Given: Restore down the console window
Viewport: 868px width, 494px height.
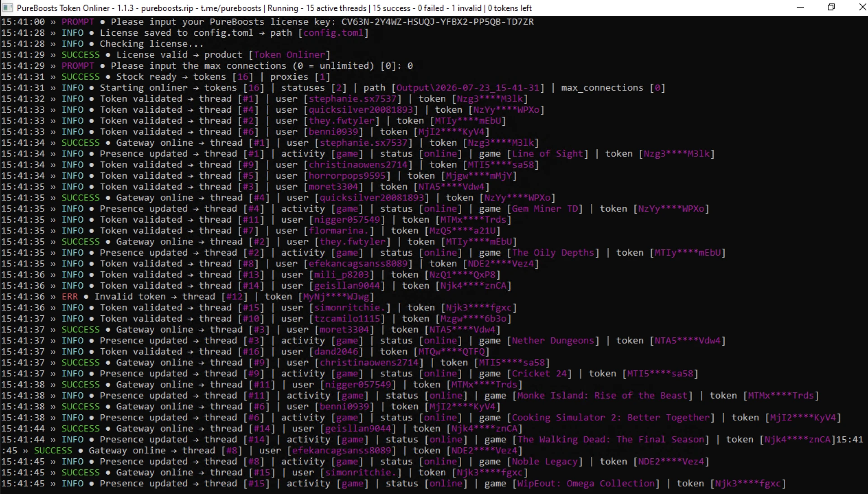Looking at the screenshot, I should click(831, 8).
